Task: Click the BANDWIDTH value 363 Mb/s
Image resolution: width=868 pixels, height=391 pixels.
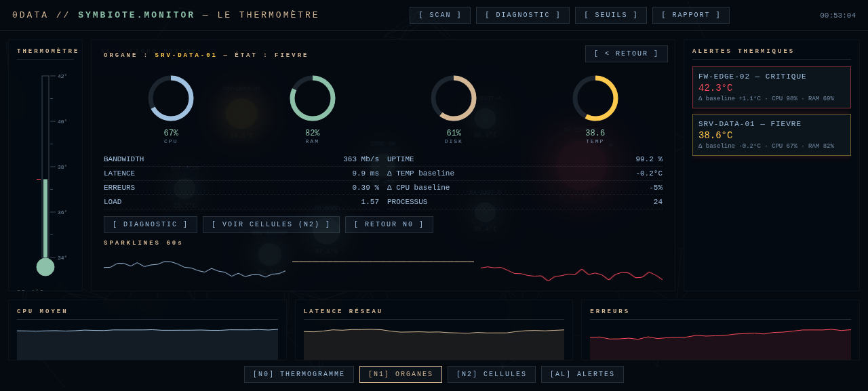Action: pyautogui.click(x=361, y=159)
